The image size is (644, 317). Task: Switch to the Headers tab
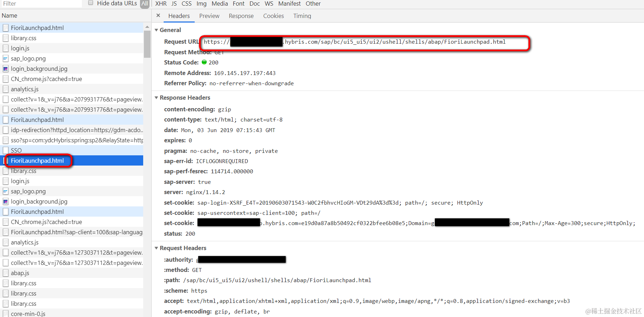pos(179,16)
